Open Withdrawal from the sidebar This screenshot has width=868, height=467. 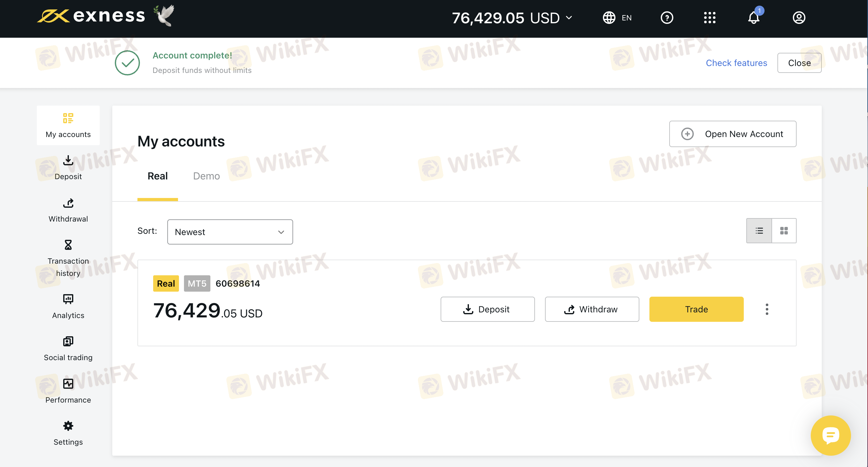(x=68, y=211)
